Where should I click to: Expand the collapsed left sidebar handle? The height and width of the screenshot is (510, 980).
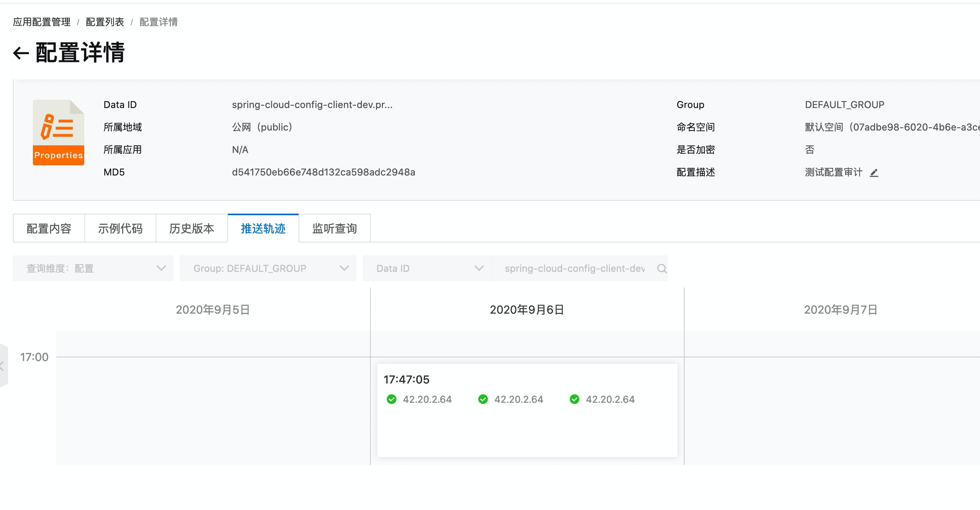(3, 365)
